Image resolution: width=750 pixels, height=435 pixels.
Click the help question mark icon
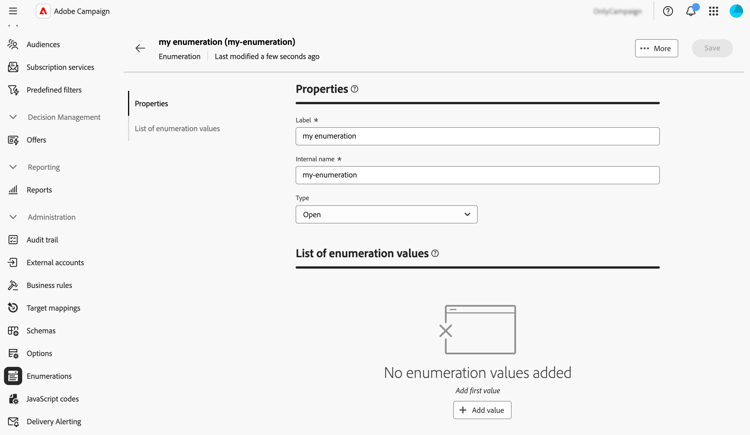coord(668,11)
